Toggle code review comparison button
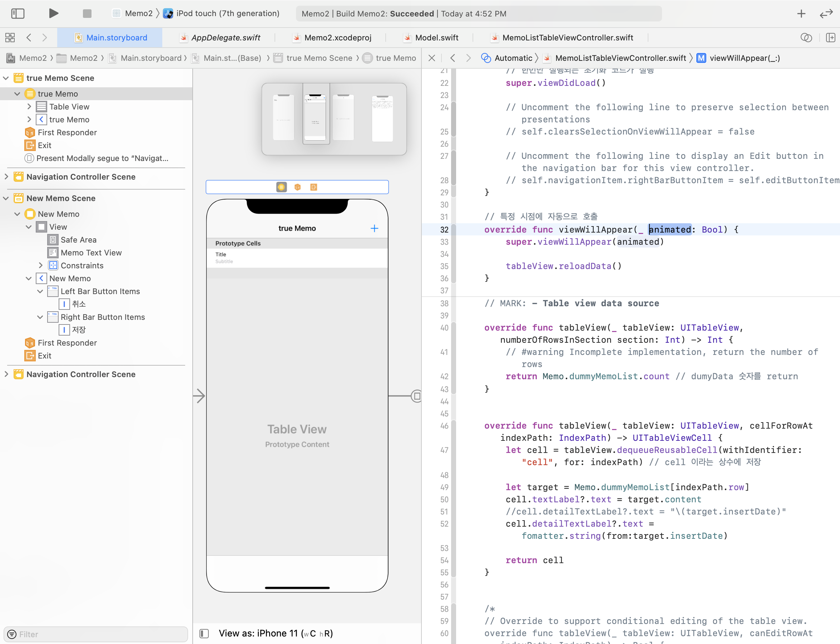The image size is (840, 644). pyautogui.click(x=806, y=38)
